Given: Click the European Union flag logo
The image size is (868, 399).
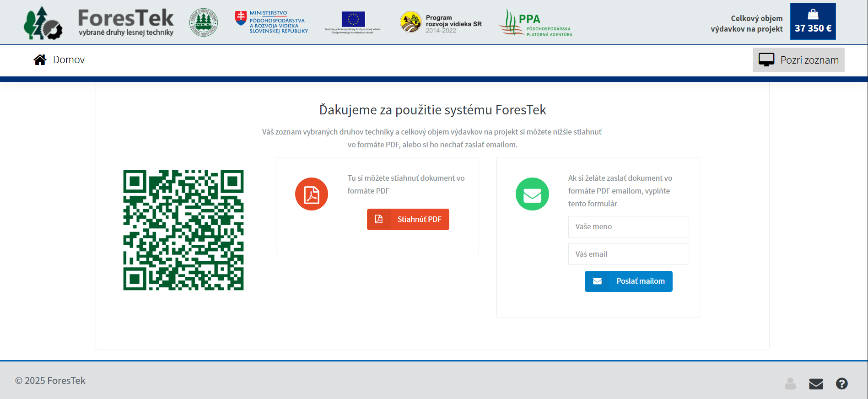Looking at the screenshot, I should (x=353, y=22).
